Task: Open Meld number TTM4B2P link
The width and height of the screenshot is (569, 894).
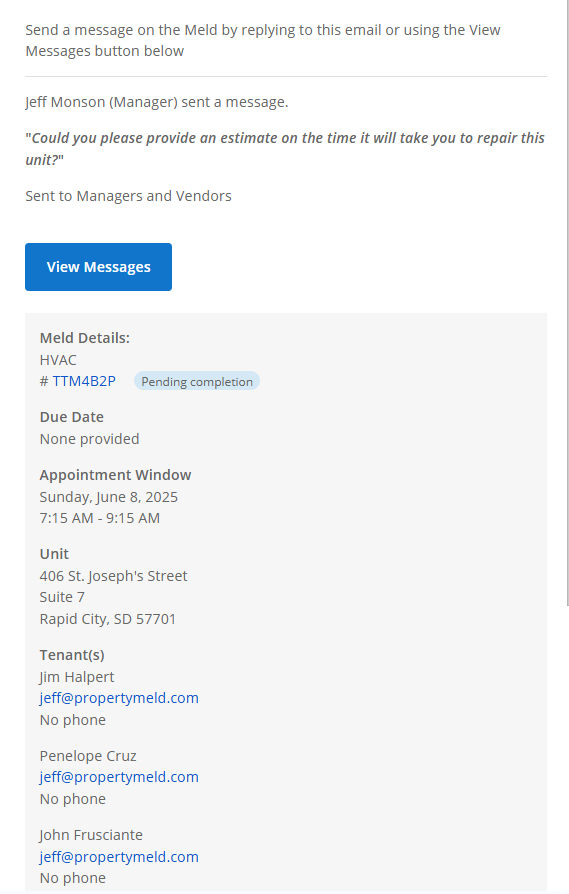Action: (84, 381)
